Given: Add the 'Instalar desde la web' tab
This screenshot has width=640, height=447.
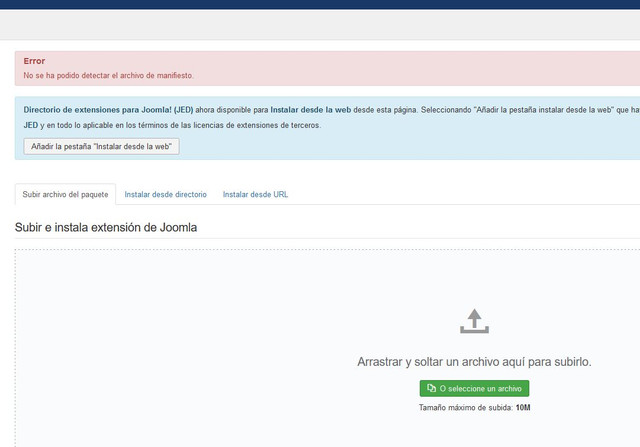Looking at the screenshot, I should [101, 147].
